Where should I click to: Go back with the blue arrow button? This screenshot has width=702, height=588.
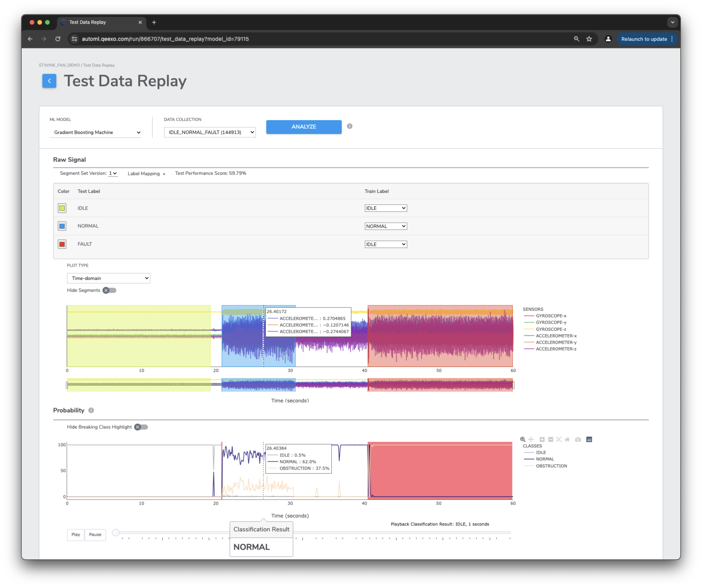coord(49,81)
